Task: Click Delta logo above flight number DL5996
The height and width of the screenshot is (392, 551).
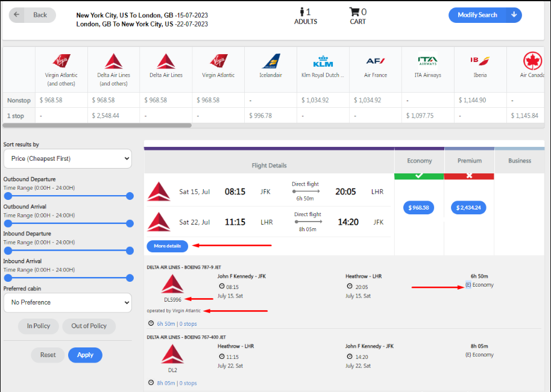Action: [x=172, y=284]
